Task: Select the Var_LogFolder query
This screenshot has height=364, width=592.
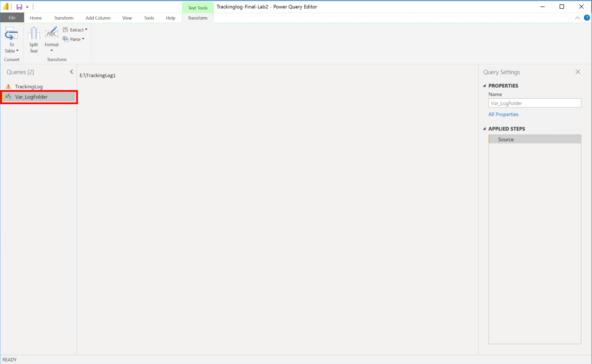Action: (31, 97)
